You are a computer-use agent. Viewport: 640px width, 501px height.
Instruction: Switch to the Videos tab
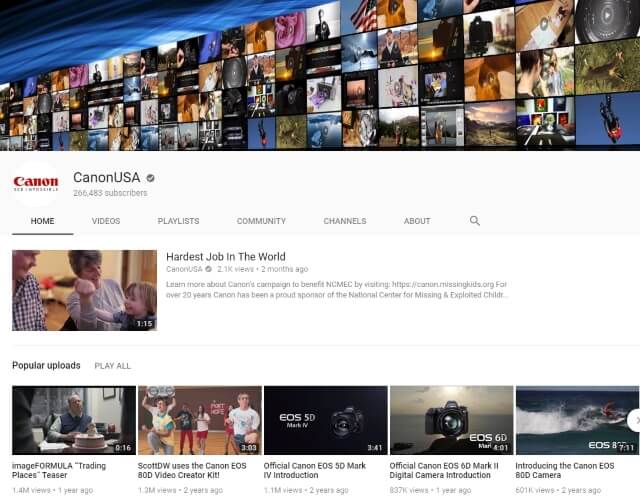point(106,221)
